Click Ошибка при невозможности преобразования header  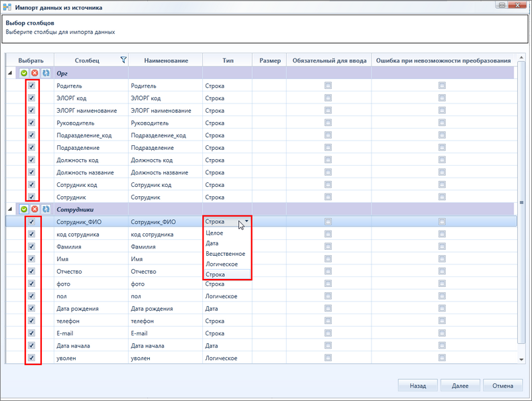(x=443, y=60)
